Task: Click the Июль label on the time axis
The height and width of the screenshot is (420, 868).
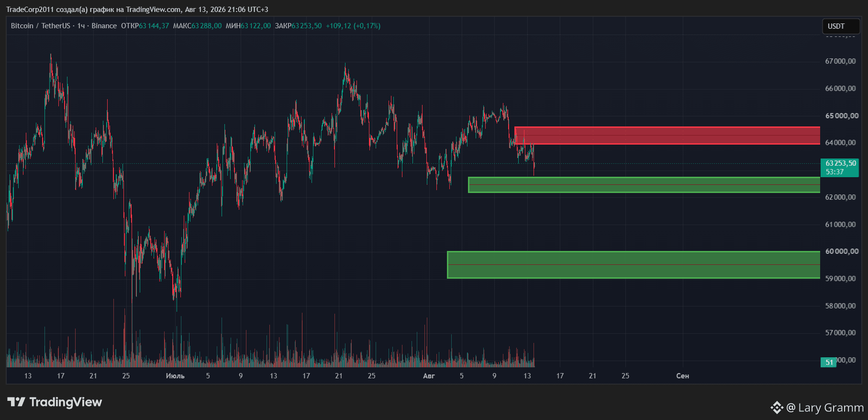Action: point(175,376)
